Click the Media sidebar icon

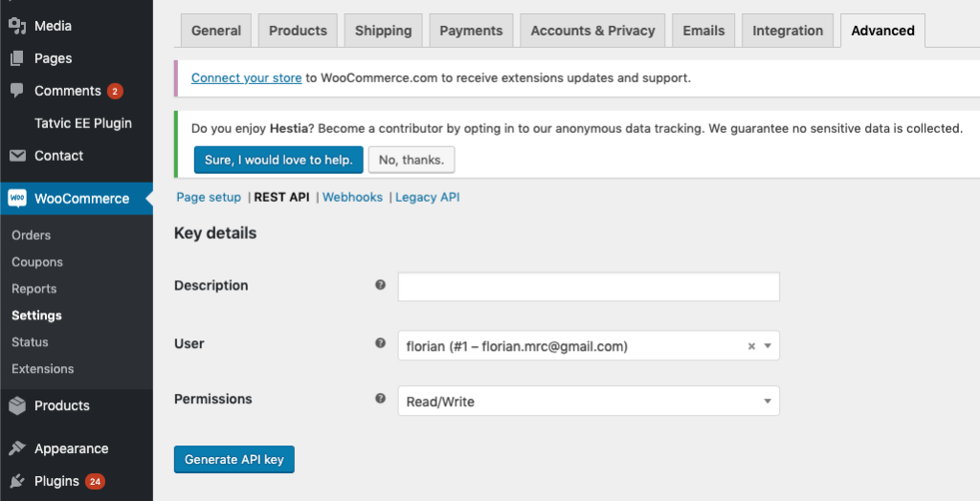(17, 26)
